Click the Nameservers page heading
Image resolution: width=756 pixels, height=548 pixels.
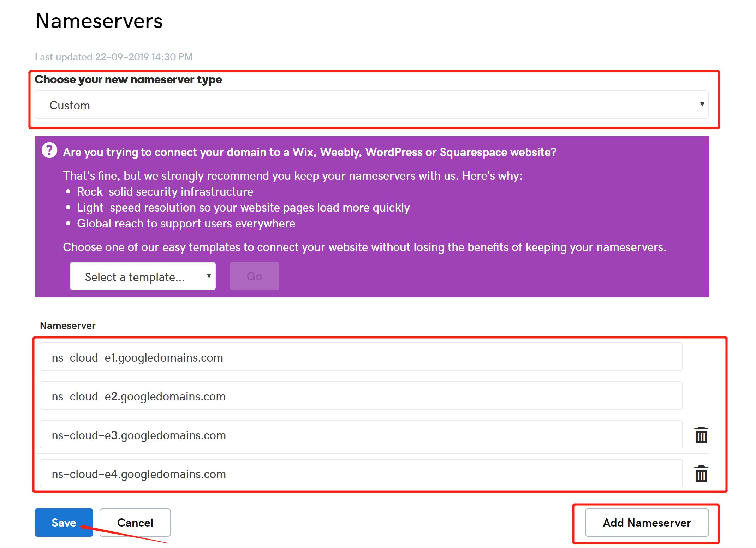tap(99, 21)
